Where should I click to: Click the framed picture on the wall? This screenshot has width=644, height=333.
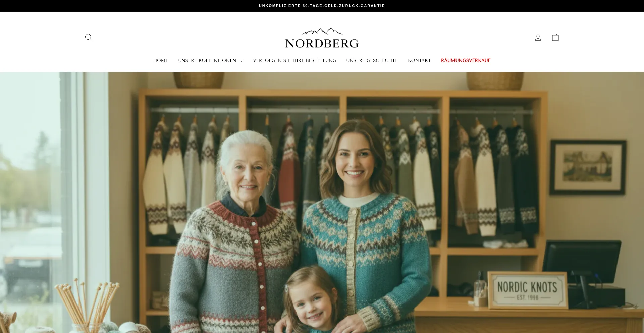[588, 167]
